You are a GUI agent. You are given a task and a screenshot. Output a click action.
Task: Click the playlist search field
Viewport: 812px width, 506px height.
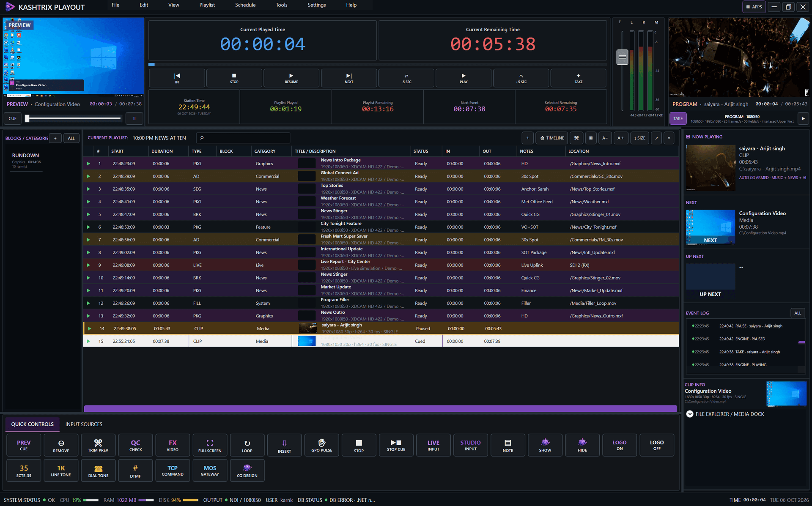click(x=243, y=138)
